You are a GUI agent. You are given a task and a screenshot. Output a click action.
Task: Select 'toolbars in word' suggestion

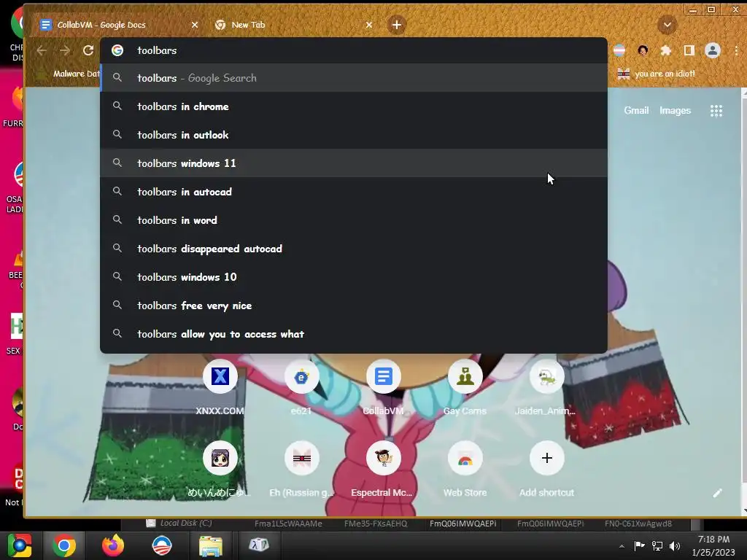tap(354, 220)
